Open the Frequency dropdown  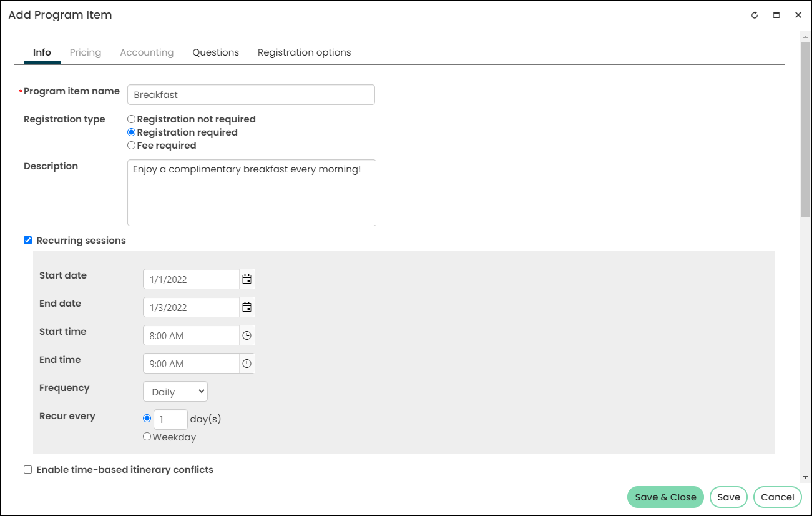pos(175,392)
